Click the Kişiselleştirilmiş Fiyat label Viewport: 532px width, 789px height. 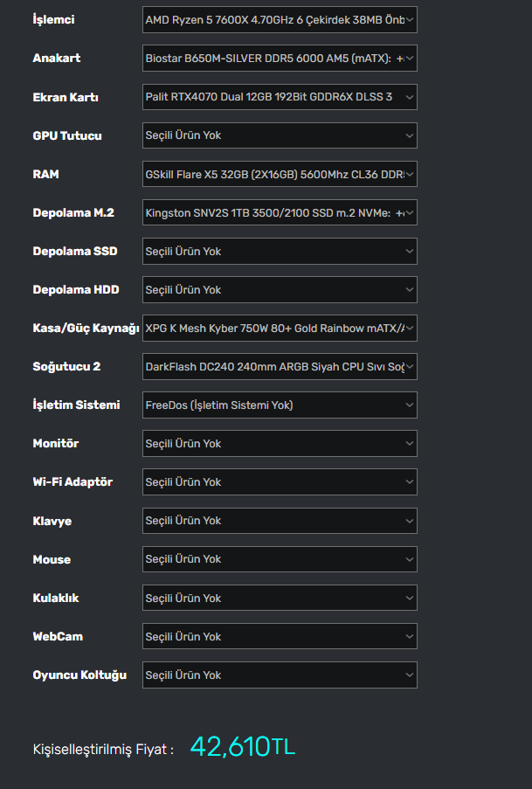(102, 750)
